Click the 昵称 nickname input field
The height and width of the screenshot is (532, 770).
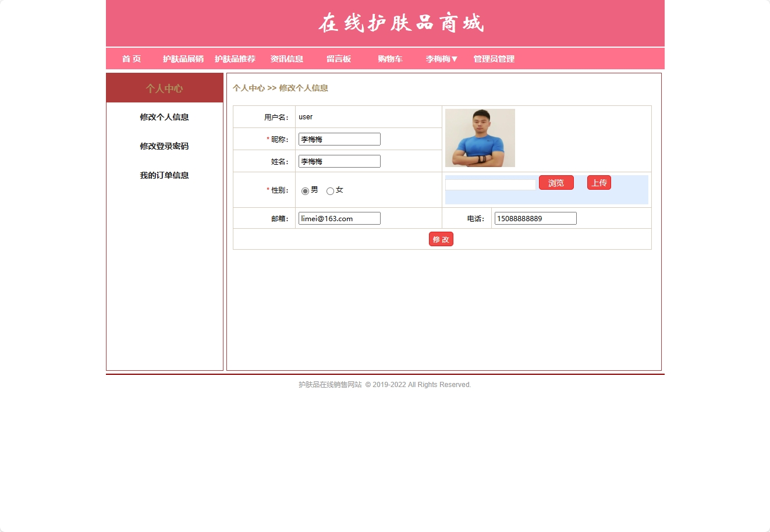[339, 139]
